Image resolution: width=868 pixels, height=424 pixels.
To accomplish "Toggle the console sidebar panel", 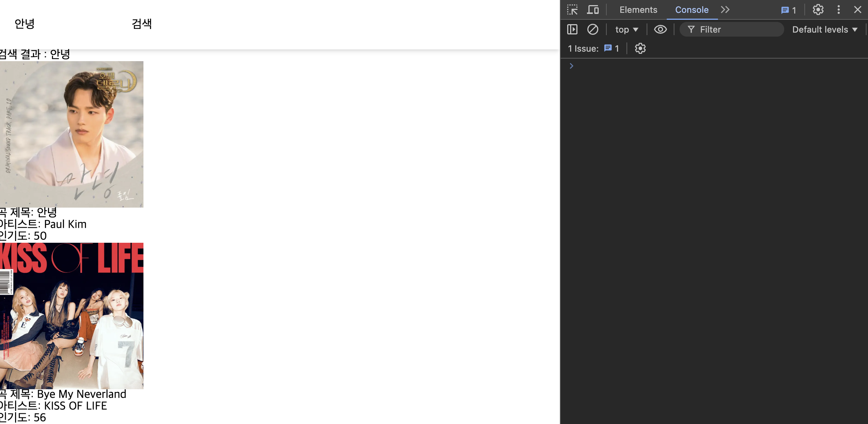I will click(572, 29).
